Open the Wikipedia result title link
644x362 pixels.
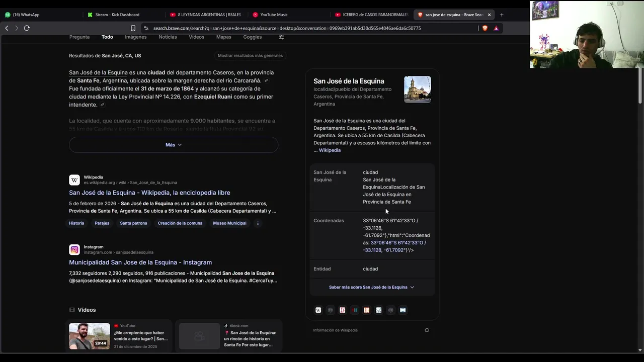point(149,193)
